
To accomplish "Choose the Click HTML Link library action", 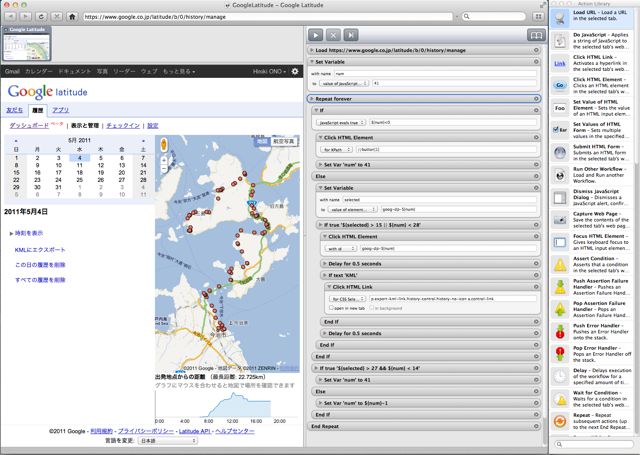I will coord(593,63).
